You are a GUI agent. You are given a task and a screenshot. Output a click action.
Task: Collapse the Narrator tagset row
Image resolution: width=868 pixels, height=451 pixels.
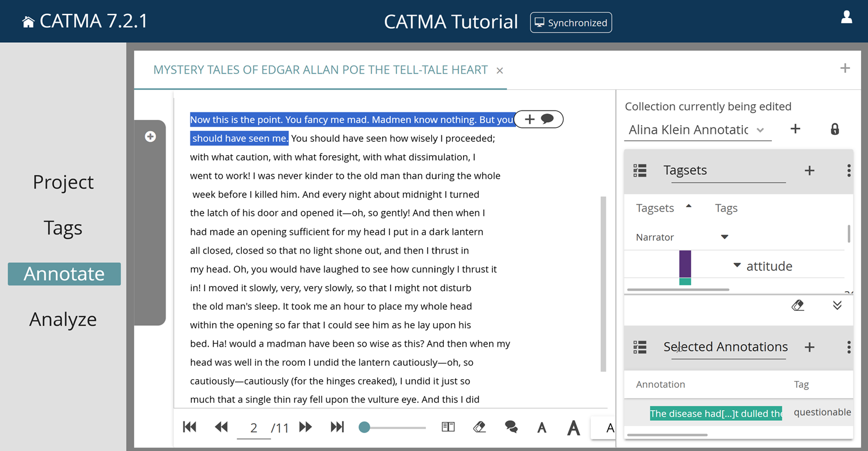point(724,237)
